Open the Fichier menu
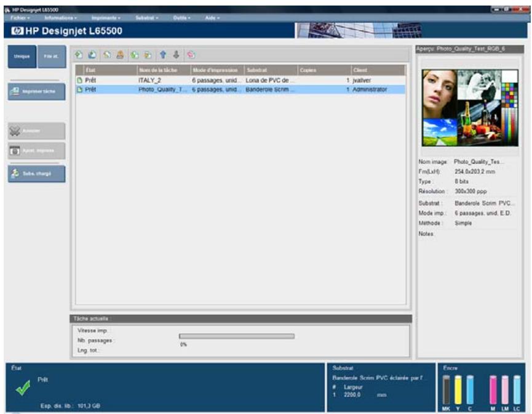The image size is (532, 414). pyautogui.click(x=20, y=18)
